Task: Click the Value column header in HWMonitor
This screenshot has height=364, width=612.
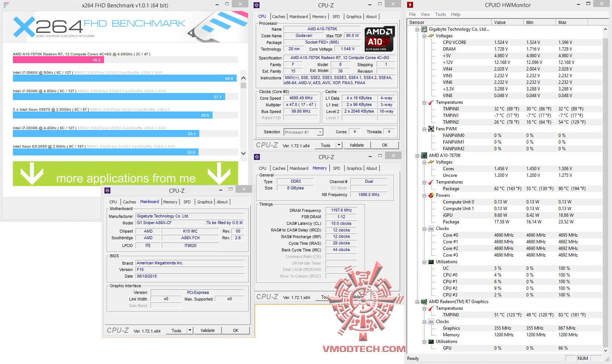Action: [508, 22]
